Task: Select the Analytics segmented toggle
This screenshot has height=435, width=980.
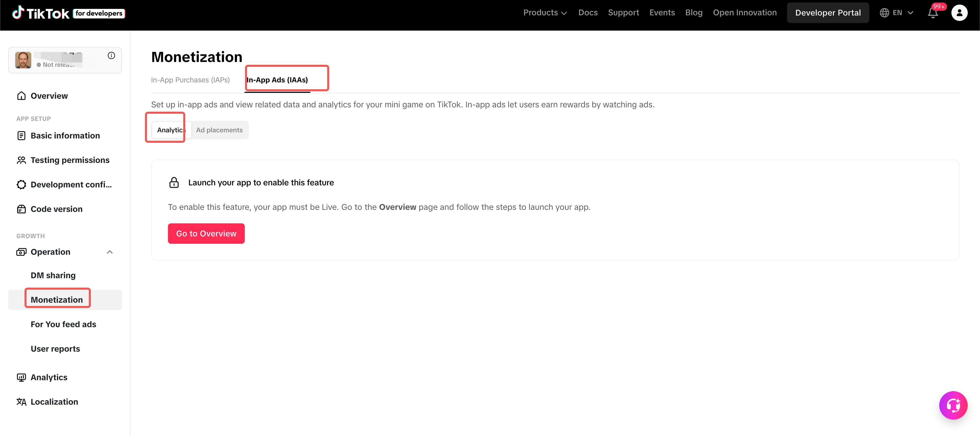Action: coord(171,130)
